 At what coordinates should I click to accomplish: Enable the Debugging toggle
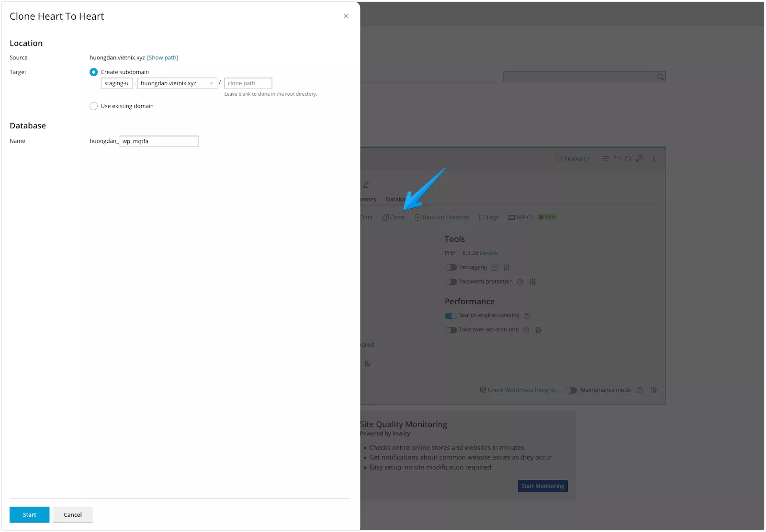(x=451, y=267)
